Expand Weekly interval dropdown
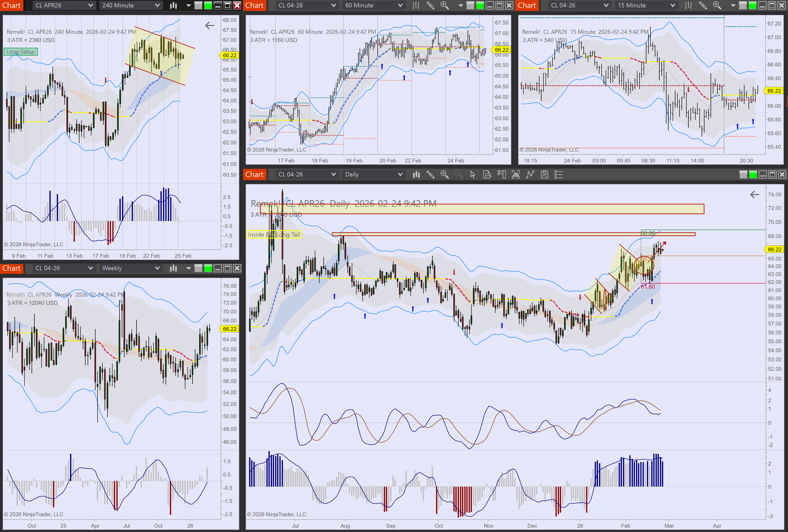 click(x=157, y=268)
